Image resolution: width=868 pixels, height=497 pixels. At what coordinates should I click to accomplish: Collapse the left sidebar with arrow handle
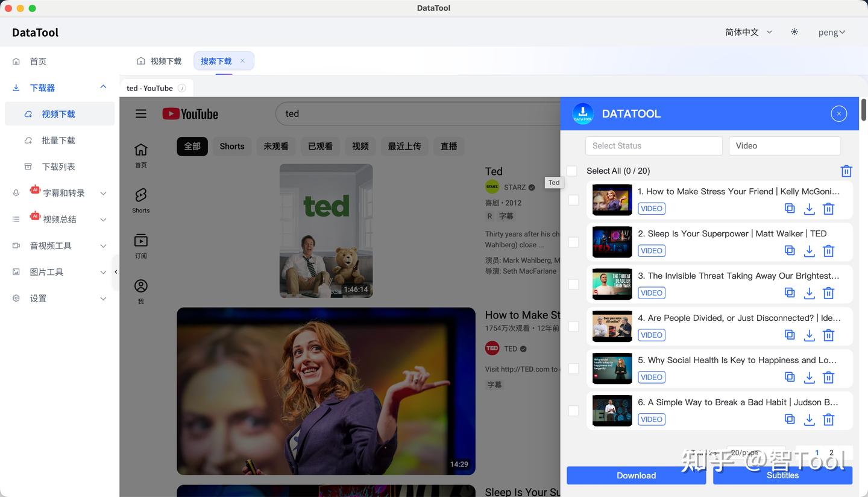click(x=116, y=272)
